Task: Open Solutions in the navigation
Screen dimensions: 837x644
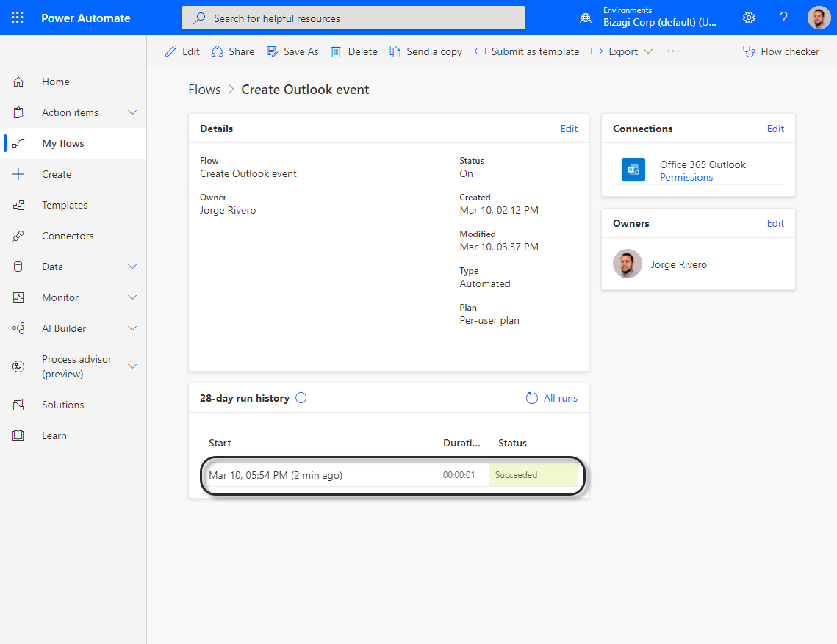Action: tap(63, 405)
